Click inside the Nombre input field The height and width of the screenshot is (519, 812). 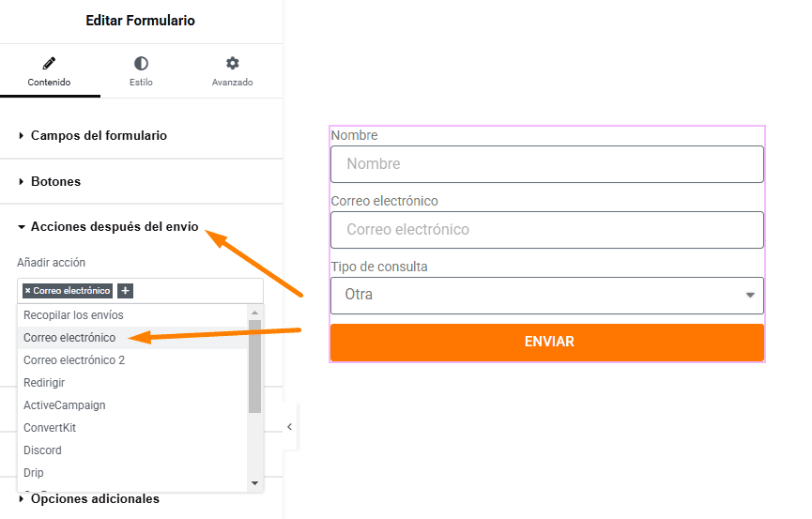click(547, 164)
